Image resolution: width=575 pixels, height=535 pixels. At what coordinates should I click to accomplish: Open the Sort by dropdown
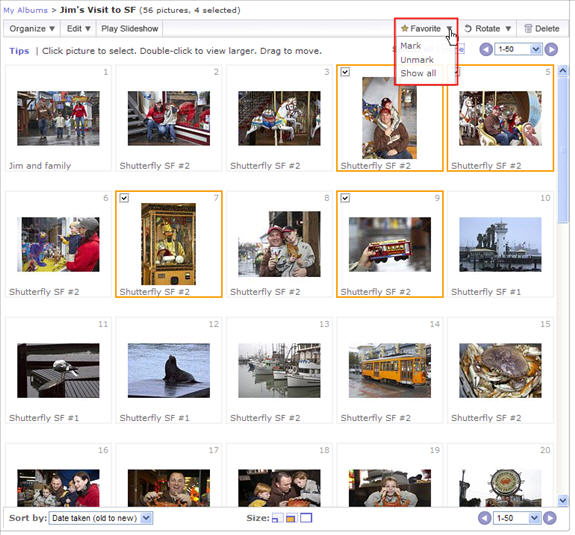pyautogui.click(x=100, y=518)
